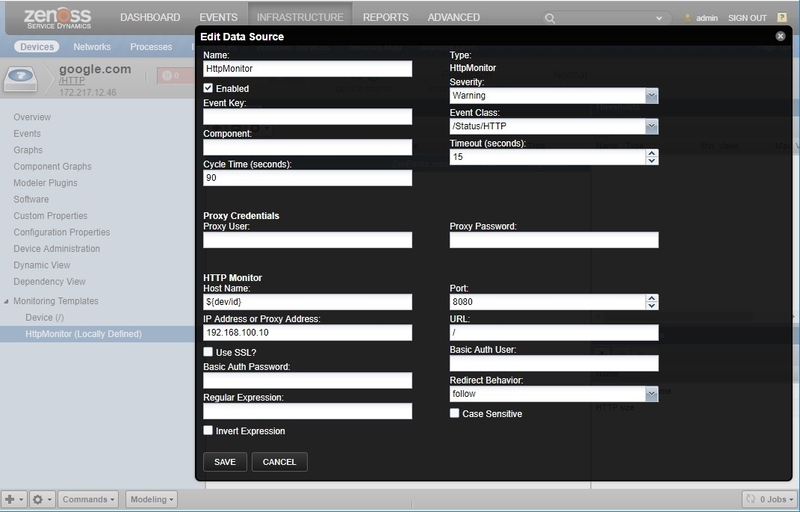Select Custom Properties in the sidebar
Image resolution: width=800 pixels, height=512 pixels.
[51, 216]
